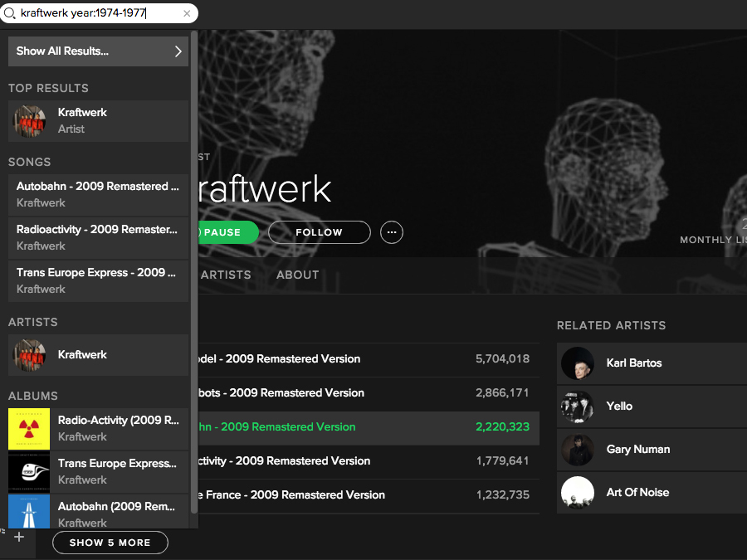Open related artist Karl Bartos

(x=652, y=363)
